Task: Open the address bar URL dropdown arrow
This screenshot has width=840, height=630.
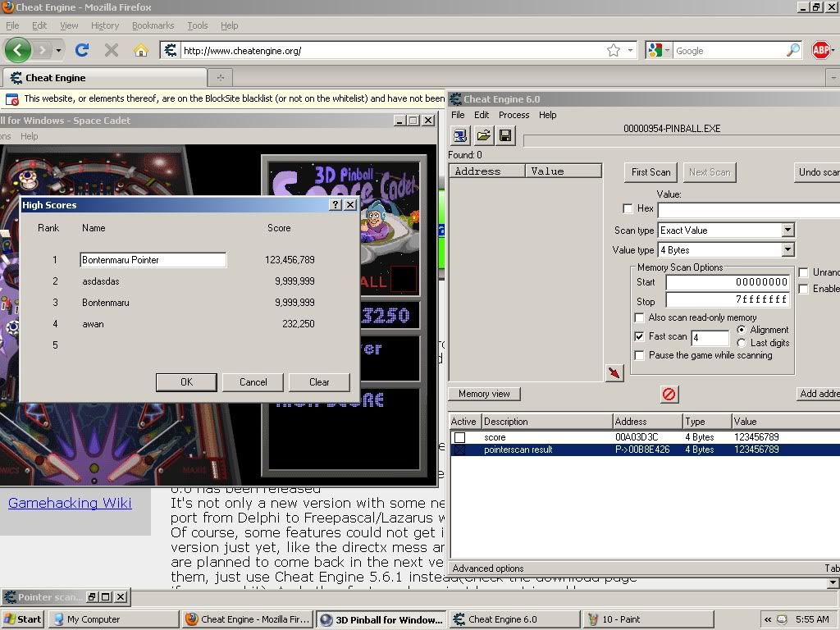Action: pyautogui.click(x=631, y=50)
